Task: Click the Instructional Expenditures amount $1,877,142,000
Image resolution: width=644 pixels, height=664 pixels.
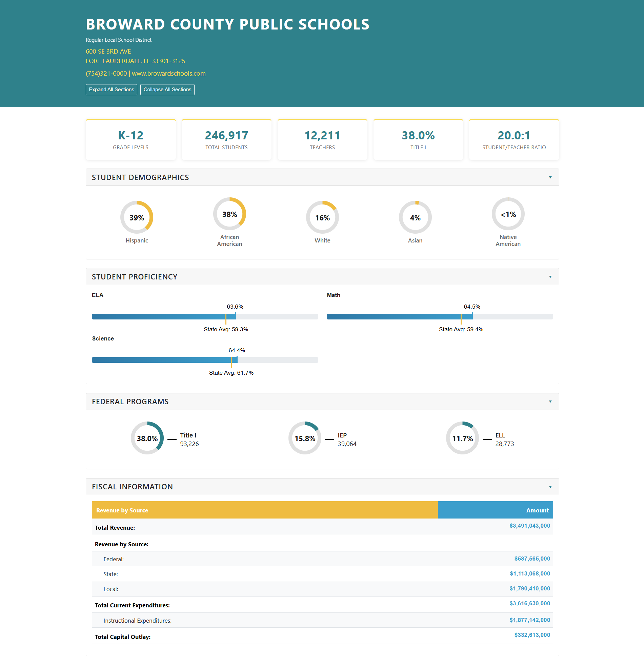Action: tap(530, 620)
